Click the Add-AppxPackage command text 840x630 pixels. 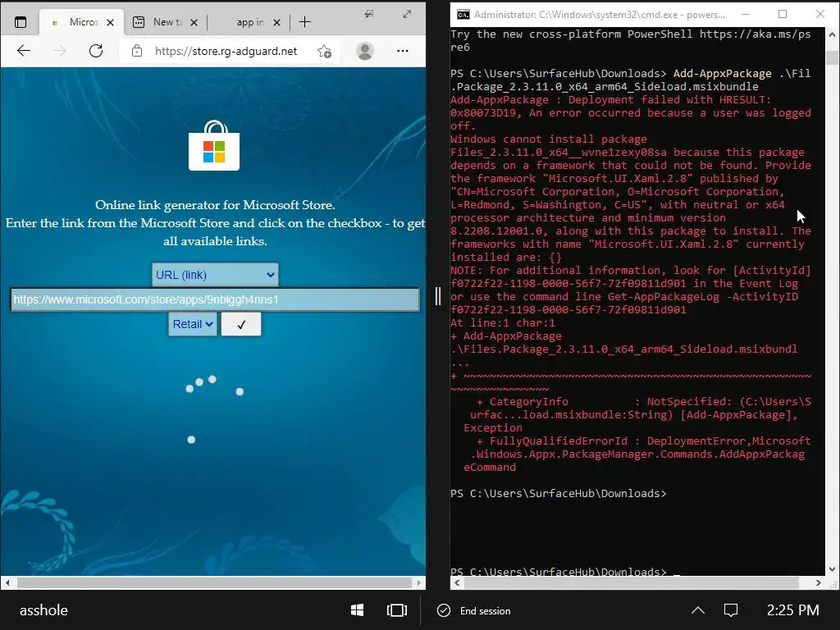pyautogui.click(x=722, y=73)
